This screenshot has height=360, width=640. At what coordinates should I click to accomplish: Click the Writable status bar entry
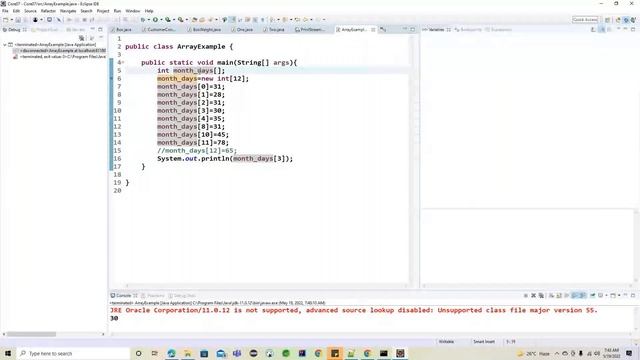(x=446, y=342)
